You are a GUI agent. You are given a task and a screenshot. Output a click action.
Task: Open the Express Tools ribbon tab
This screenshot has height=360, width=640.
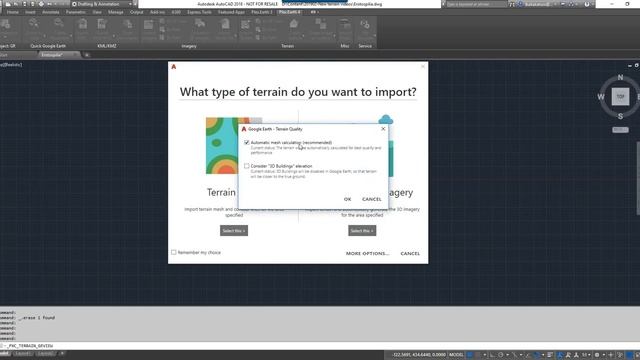click(x=199, y=12)
